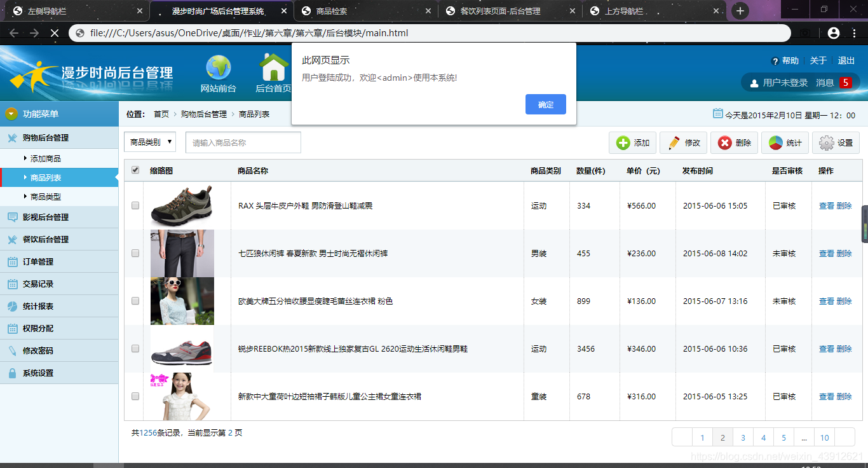Click the green plus 添加 icon
This screenshot has height=468, width=868.
[623, 143]
